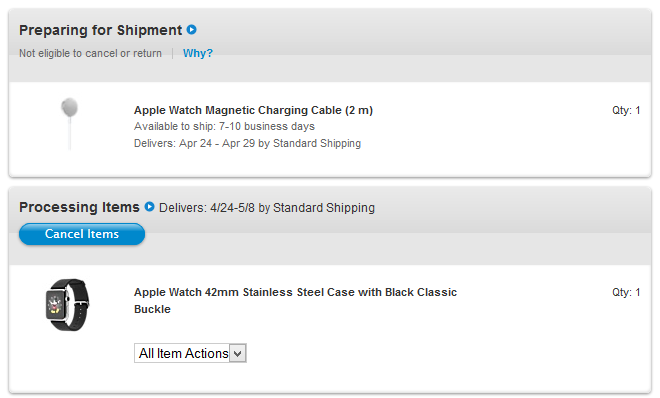This screenshot has width=660, height=398.
Task: Click the Delivers: 4/24-5/8 by Standard Shipping text
Action: pos(267,208)
